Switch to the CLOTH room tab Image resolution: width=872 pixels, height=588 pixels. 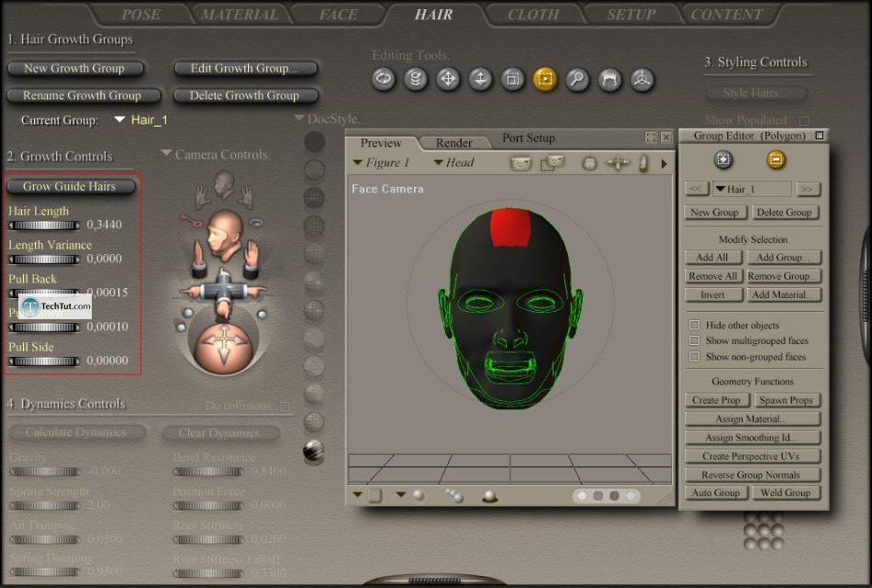coord(532,15)
